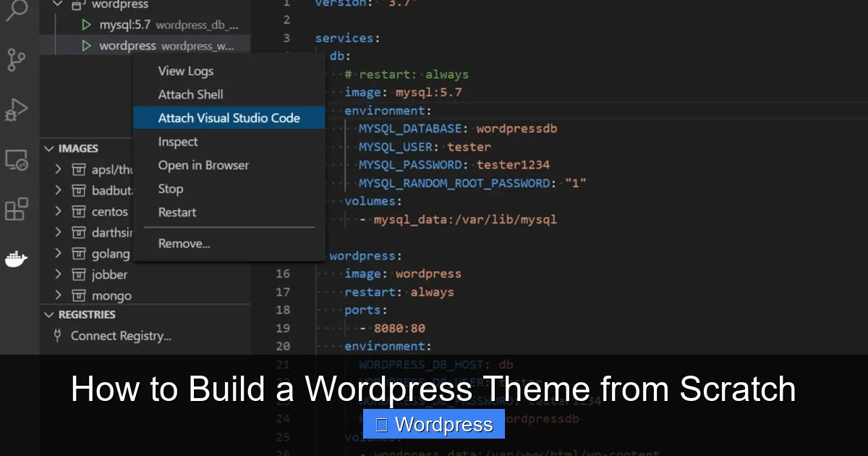Click the image icon next to golang
Image resolution: width=868 pixels, height=456 pixels.
pyautogui.click(x=77, y=253)
